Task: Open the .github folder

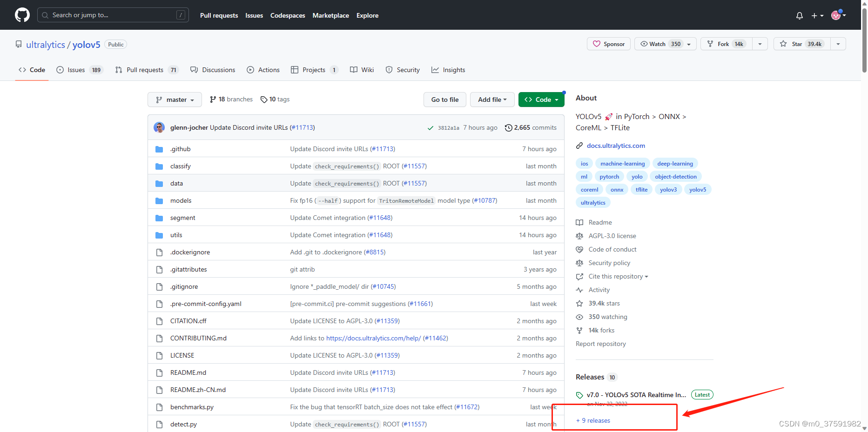Action: click(x=180, y=149)
